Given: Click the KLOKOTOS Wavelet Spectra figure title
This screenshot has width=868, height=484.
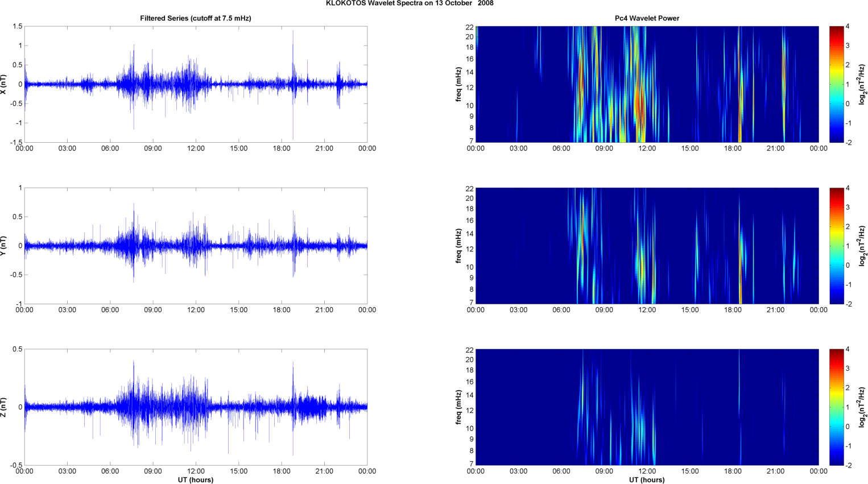Looking at the screenshot, I should pos(410,3).
